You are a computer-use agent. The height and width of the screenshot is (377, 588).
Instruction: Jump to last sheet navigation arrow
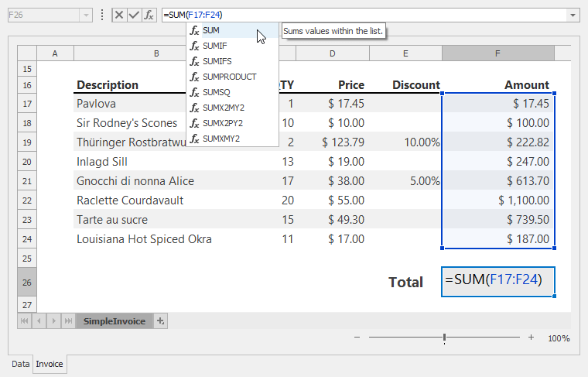[68, 320]
